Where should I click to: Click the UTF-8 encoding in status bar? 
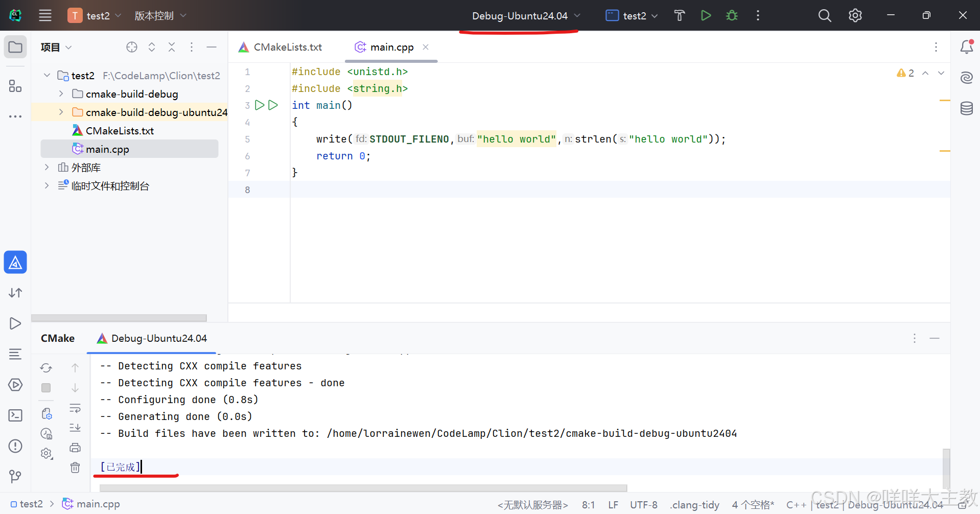643,505
